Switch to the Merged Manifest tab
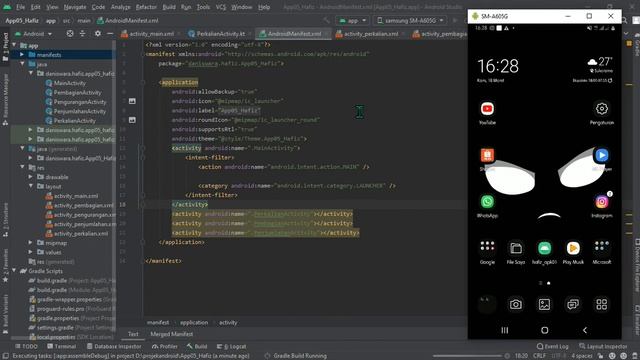Viewport: 640px width, 360px height. [x=171, y=334]
